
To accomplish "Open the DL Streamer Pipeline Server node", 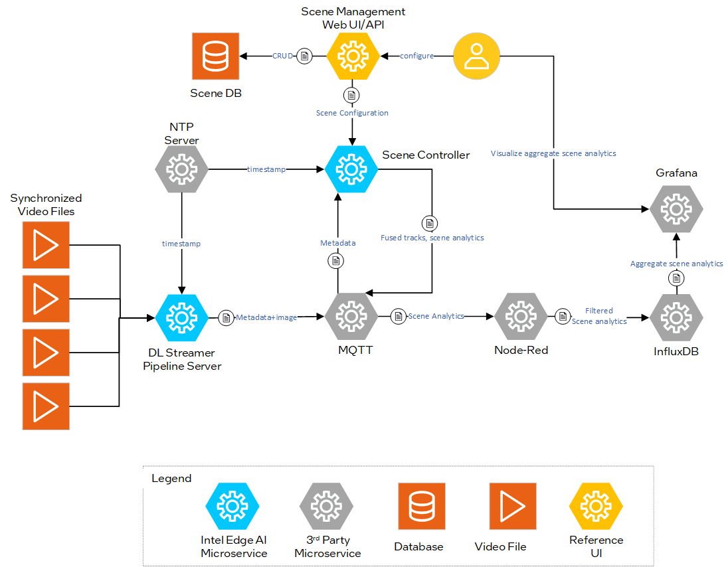I will click(x=181, y=317).
